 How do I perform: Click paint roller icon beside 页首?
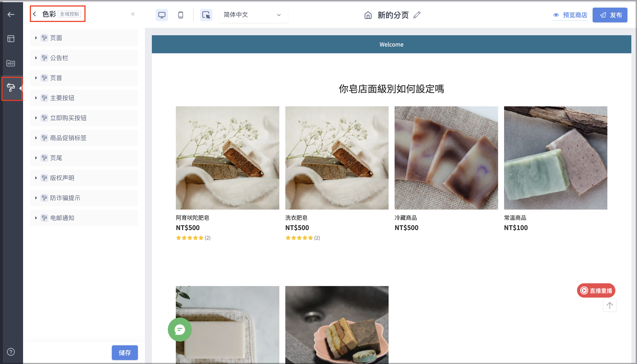click(x=44, y=78)
